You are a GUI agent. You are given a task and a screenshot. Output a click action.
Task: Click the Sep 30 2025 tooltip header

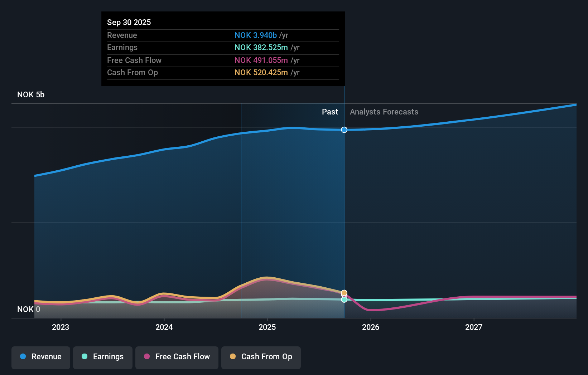coord(129,22)
